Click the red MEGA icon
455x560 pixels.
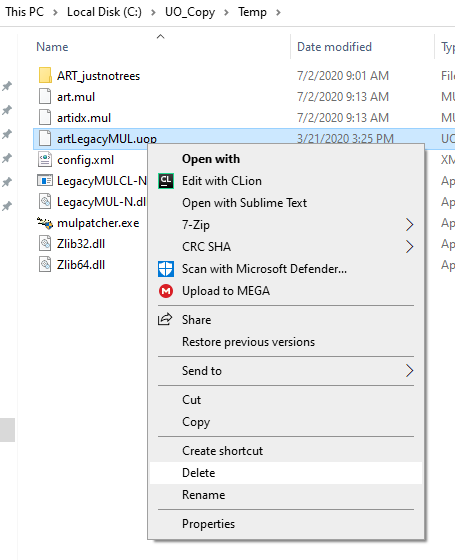pos(166,291)
